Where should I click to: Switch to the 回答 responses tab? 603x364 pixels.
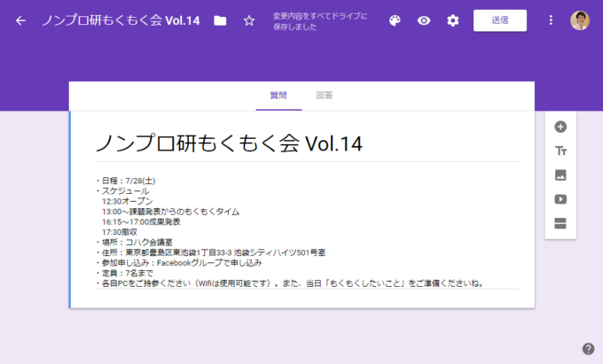(x=325, y=96)
